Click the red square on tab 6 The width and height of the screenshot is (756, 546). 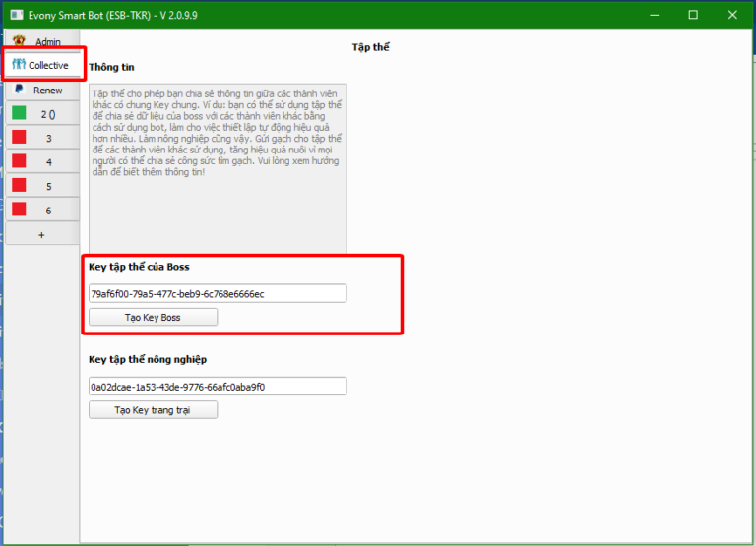(19, 210)
